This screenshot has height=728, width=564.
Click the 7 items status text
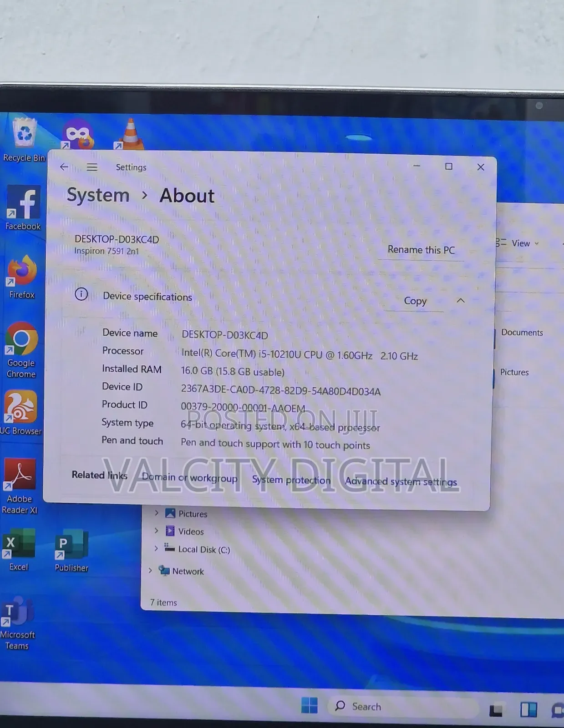point(163,602)
